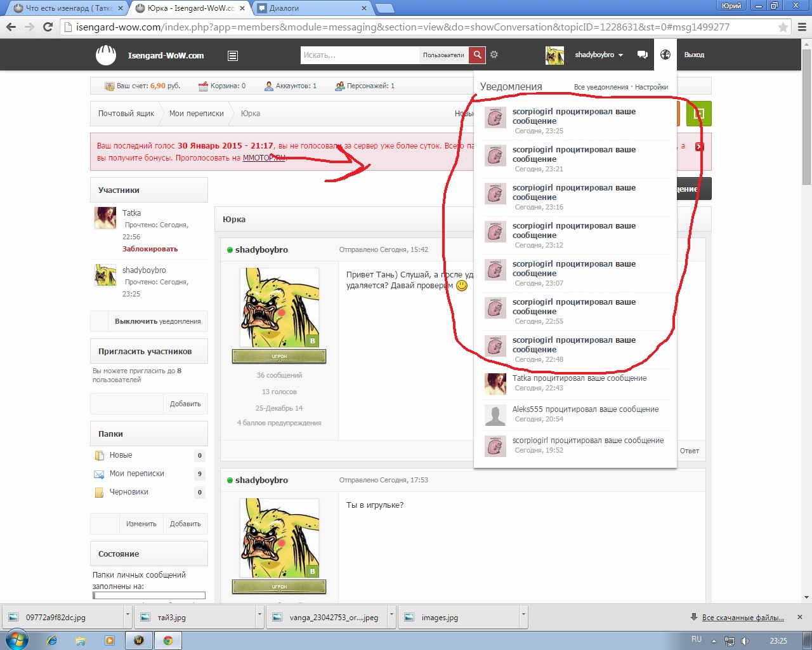Open Все уведомления link

[601, 87]
